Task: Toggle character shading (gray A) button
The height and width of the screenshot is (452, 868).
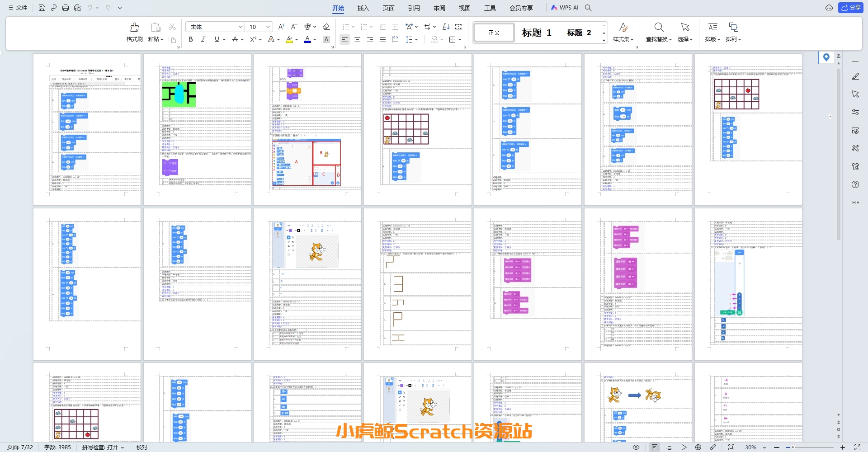Action: point(326,39)
